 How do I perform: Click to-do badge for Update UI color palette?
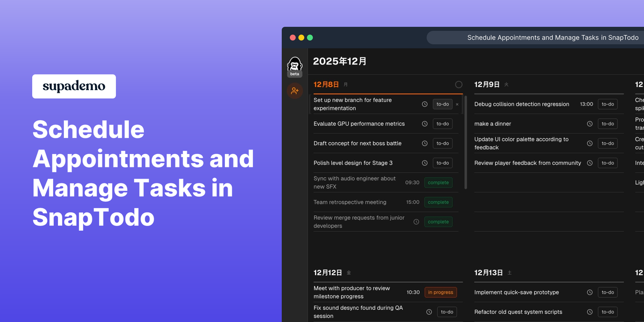click(608, 143)
